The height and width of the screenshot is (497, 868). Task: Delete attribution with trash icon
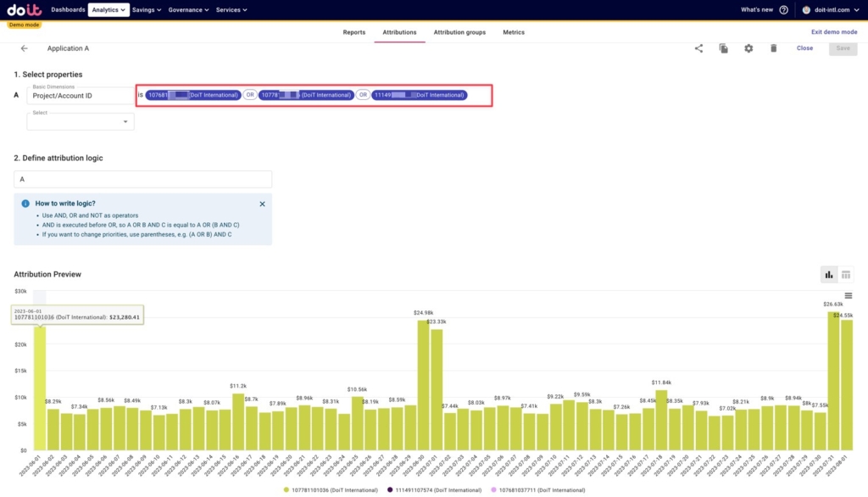[773, 48]
